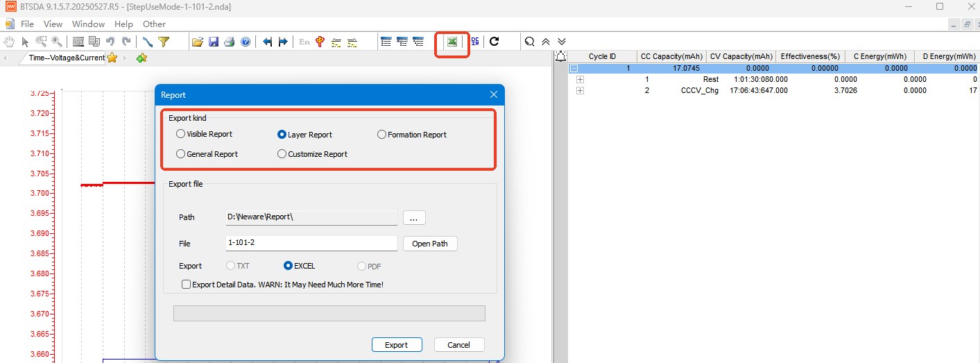
Task: Click the yellow star favorite icon
Action: (112, 58)
